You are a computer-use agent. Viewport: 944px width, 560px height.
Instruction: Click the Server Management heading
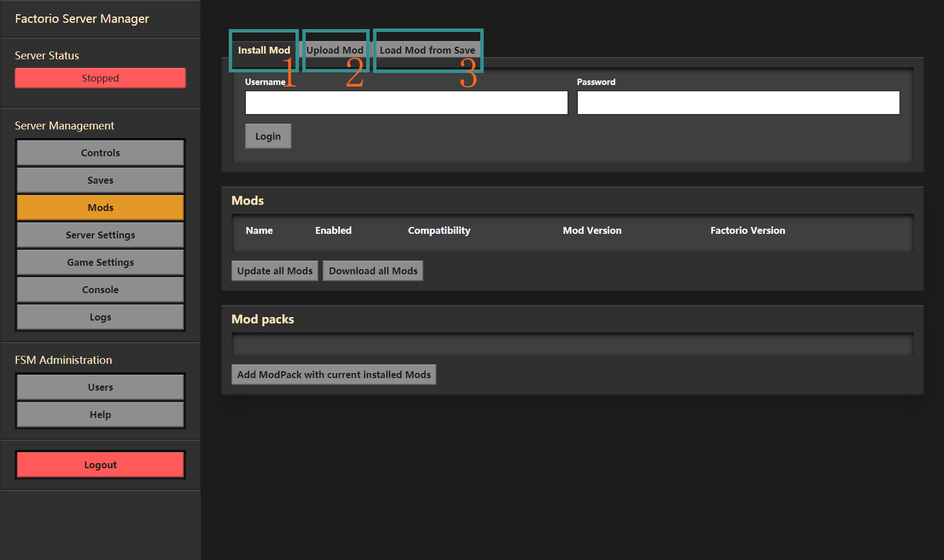[x=64, y=125]
